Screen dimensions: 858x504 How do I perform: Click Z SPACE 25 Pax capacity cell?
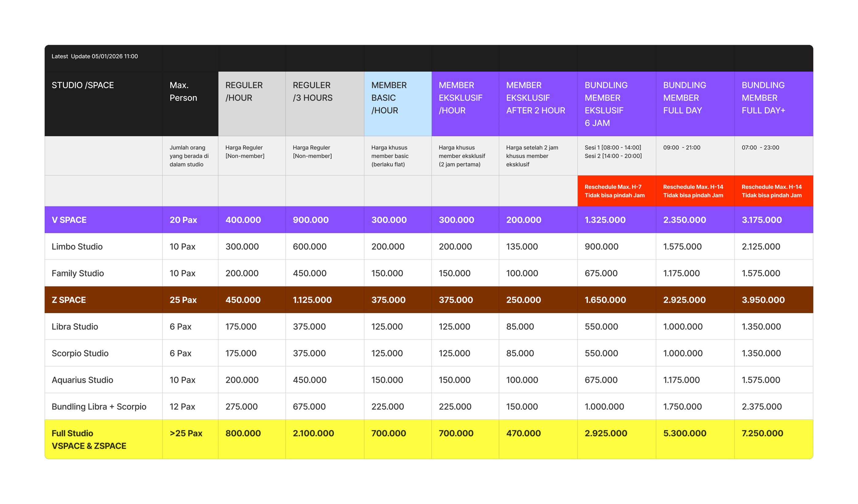pyautogui.click(x=183, y=300)
